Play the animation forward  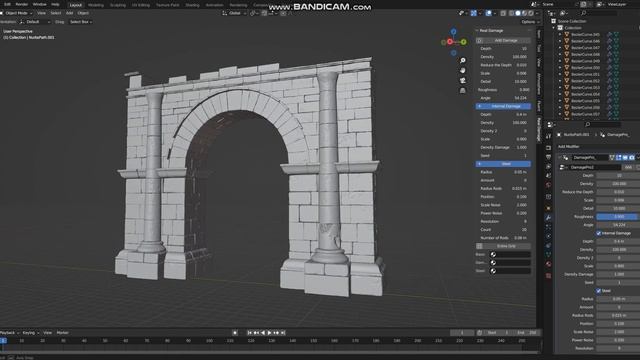[x=269, y=333]
